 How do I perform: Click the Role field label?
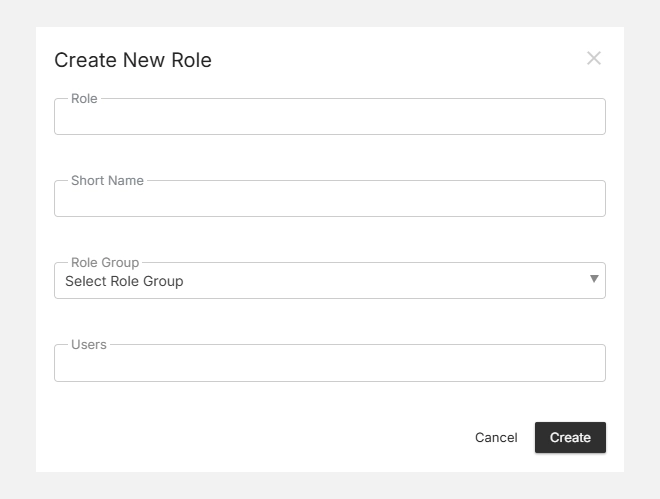coord(84,99)
